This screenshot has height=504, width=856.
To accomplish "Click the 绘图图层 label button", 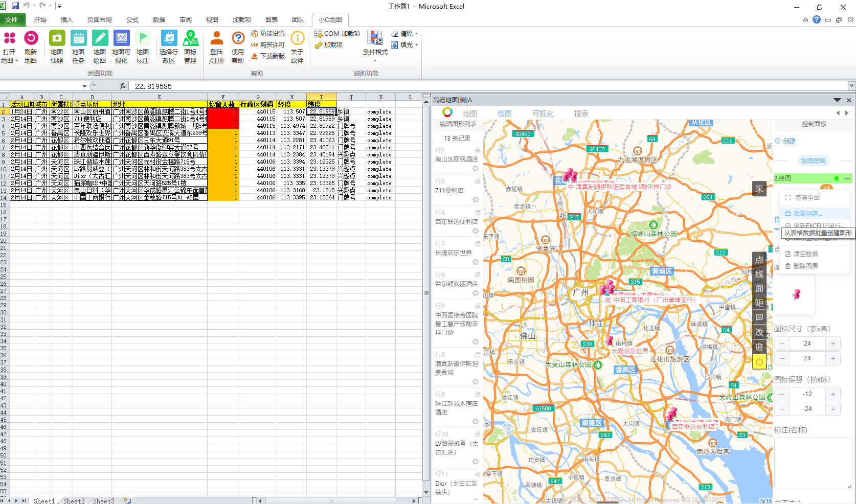I will pos(813,161).
